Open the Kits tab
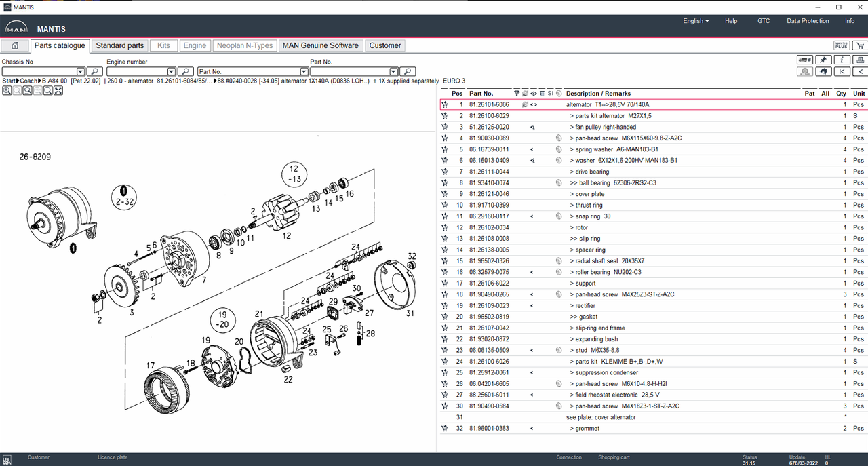The width and height of the screenshot is (868, 466). coord(163,45)
